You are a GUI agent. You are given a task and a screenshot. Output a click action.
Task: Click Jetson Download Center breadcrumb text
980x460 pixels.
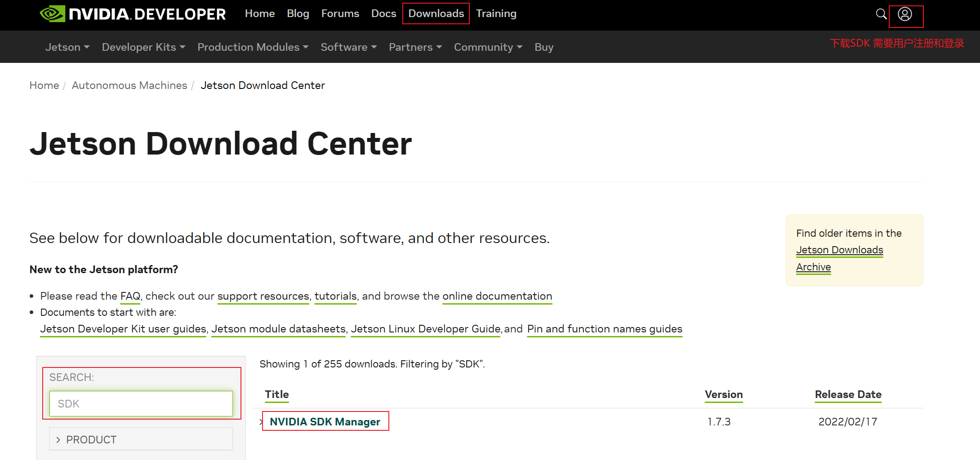pyautogui.click(x=263, y=85)
